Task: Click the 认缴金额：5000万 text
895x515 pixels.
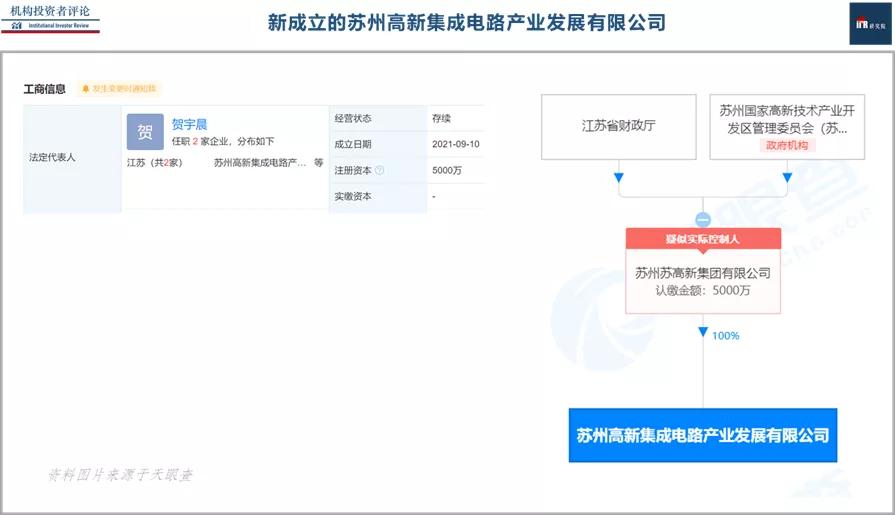Action: click(703, 291)
